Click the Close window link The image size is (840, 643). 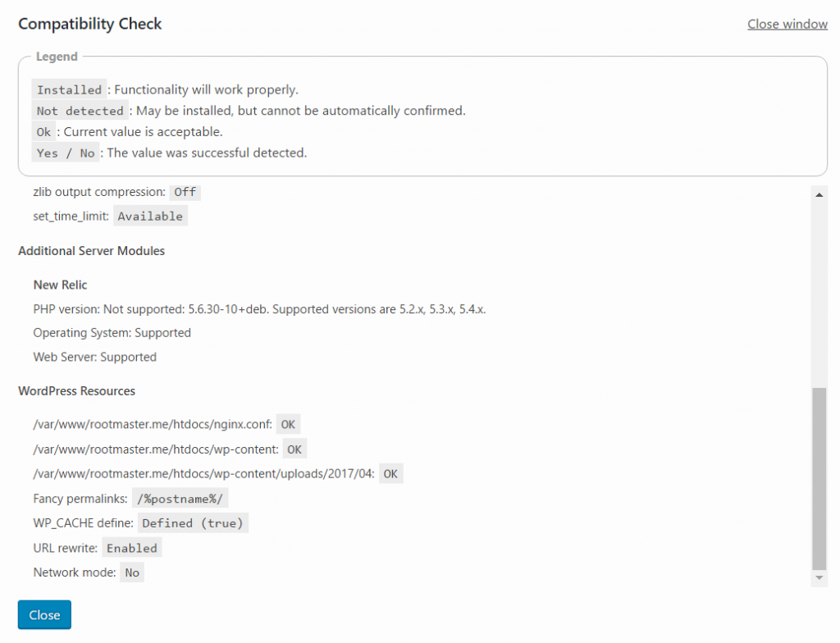(787, 24)
